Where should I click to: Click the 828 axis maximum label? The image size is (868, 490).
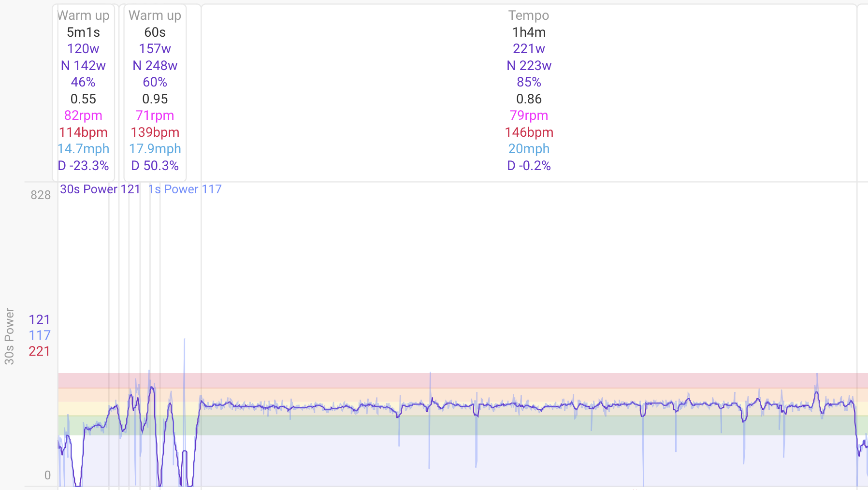click(41, 195)
